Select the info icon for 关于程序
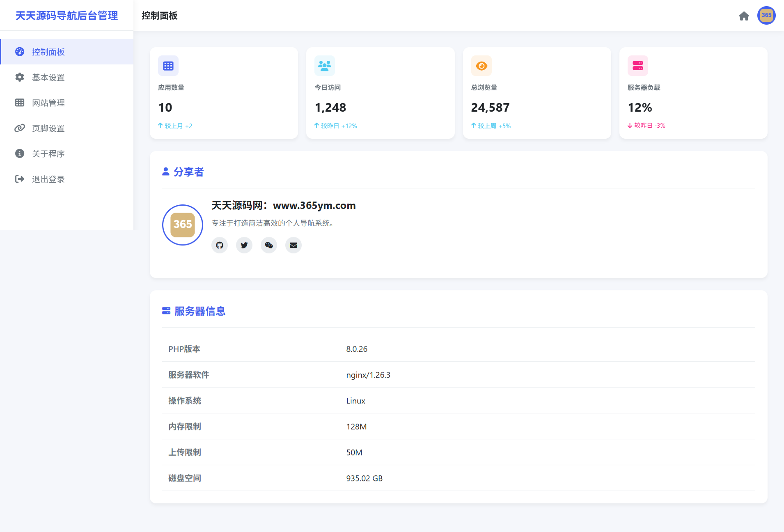Image resolution: width=784 pixels, height=532 pixels. point(20,154)
